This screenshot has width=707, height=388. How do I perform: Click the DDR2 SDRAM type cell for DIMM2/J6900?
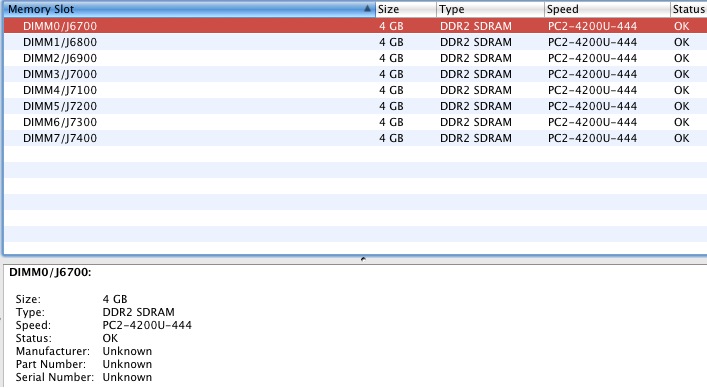(476, 58)
